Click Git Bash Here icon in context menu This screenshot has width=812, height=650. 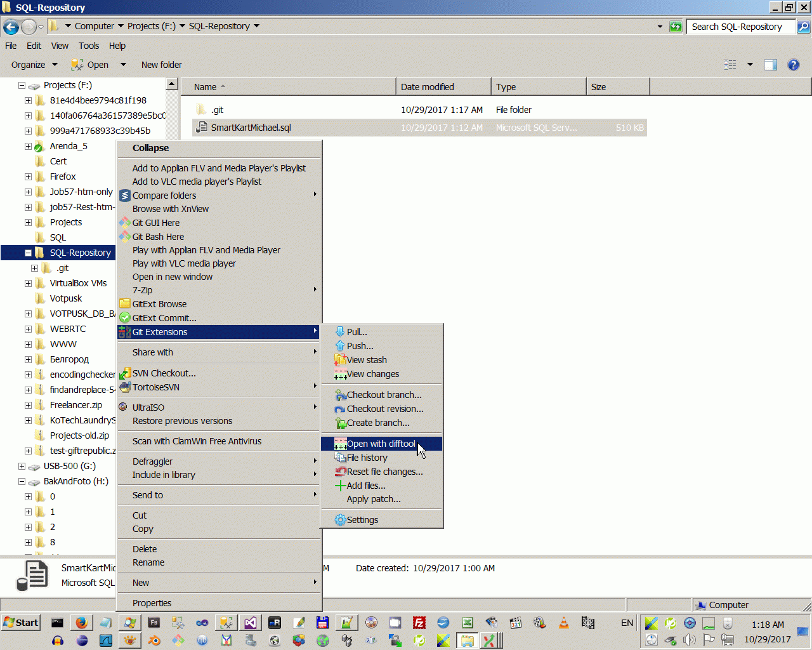pos(125,237)
